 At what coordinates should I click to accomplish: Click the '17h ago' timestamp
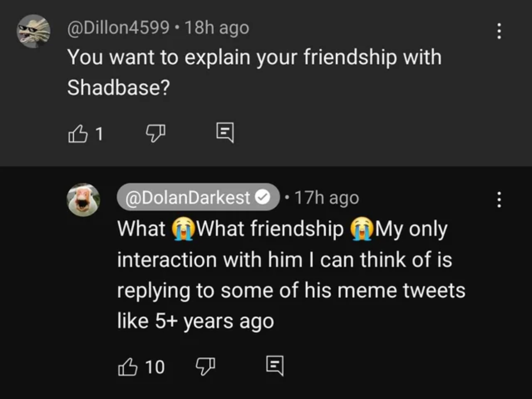[x=326, y=198]
